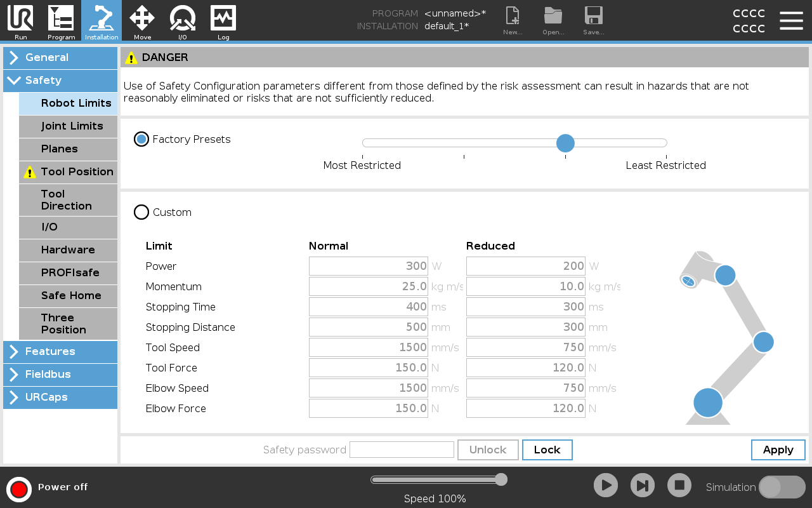Click the Lock button
Screen dimensions: 812x508
pos(547,450)
